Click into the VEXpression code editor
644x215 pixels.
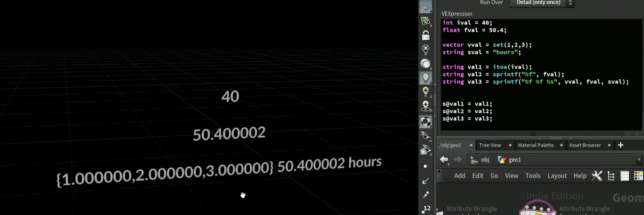coord(541,74)
